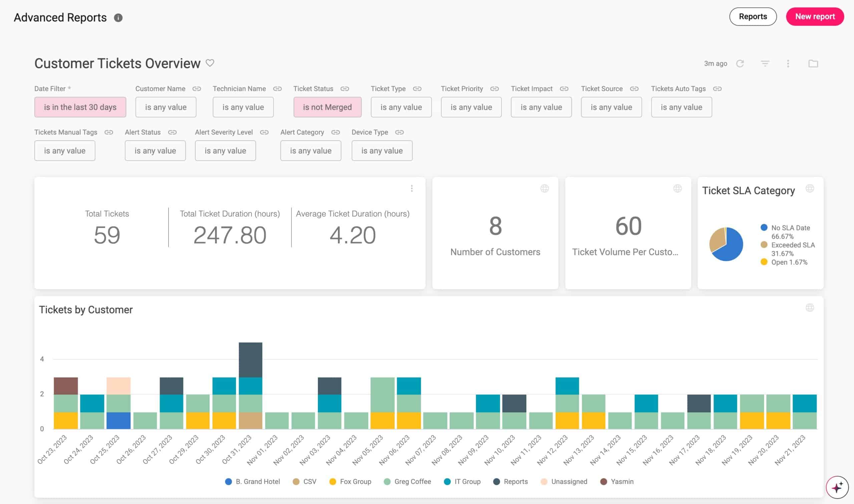Image resolution: width=854 pixels, height=504 pixels.
Task: Click the link icon next to Customer Name
Action: [196, 89]
